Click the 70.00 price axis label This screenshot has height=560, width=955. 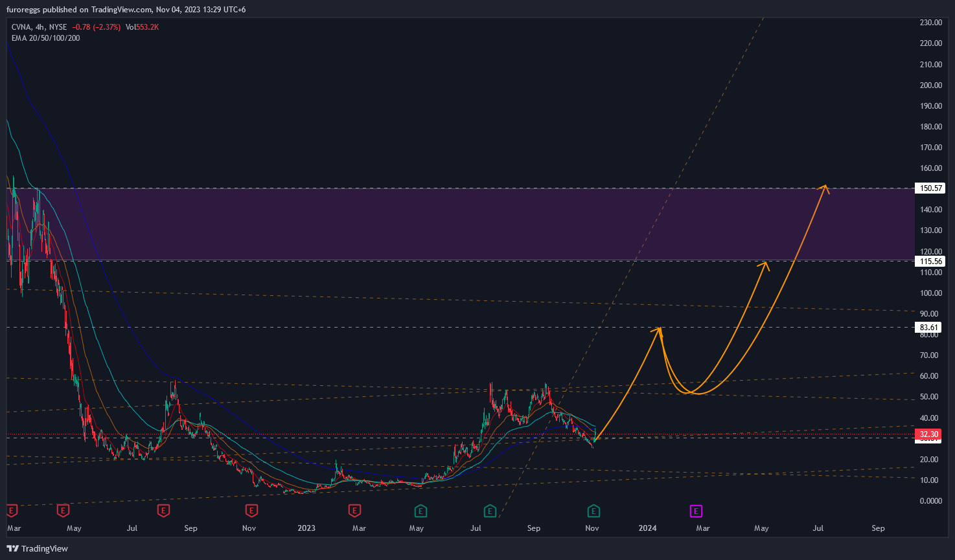(x=930, y=355)
